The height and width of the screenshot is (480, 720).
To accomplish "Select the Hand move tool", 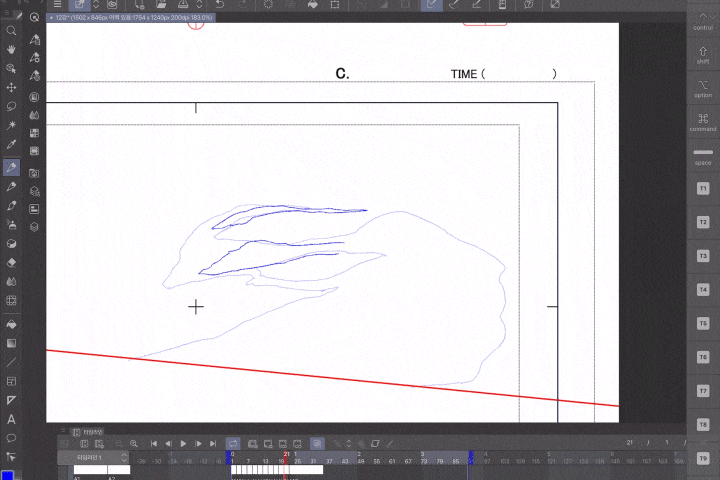I will 11,50.
